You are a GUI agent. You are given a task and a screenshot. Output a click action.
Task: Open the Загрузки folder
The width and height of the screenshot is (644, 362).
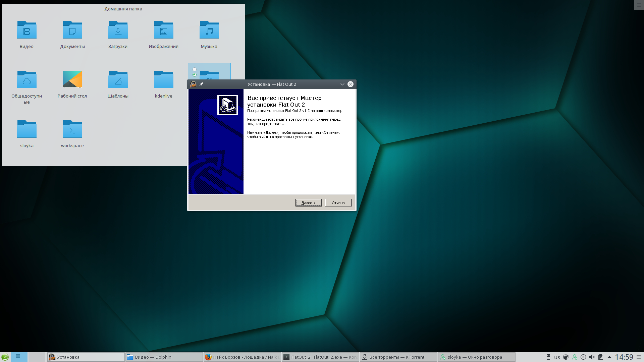coord(118,35)
